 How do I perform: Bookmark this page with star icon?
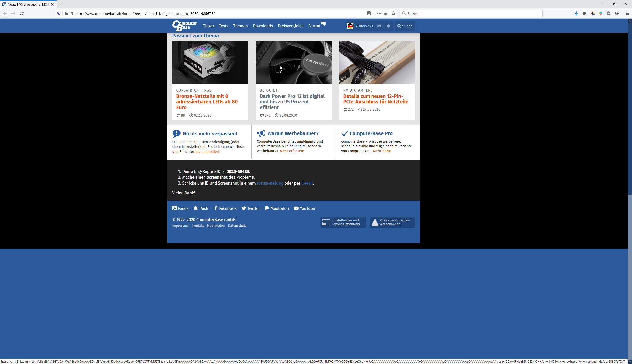tap(393, 13)
